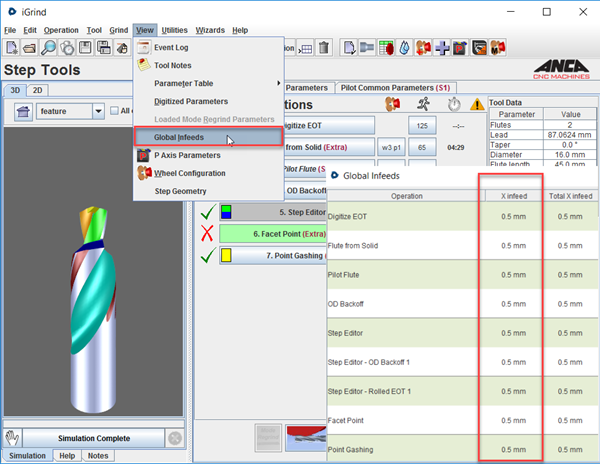Click the Simulation Complete button
The image size is (600, 464).
point(91,438)
